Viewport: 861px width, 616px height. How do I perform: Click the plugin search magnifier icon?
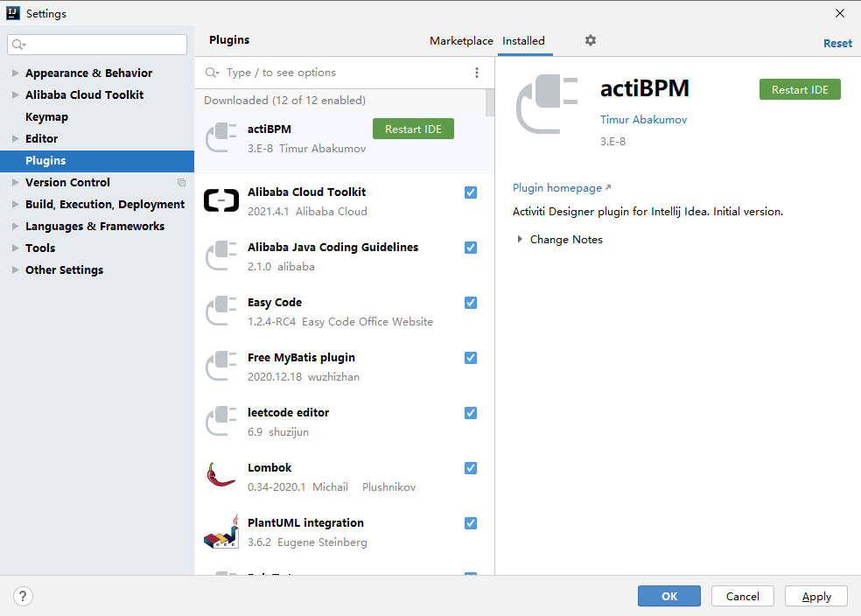pos(212,73)
